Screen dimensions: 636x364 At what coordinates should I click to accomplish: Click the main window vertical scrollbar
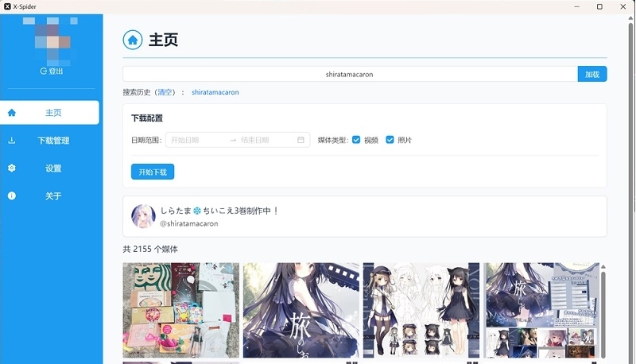[x=631, y=192]
